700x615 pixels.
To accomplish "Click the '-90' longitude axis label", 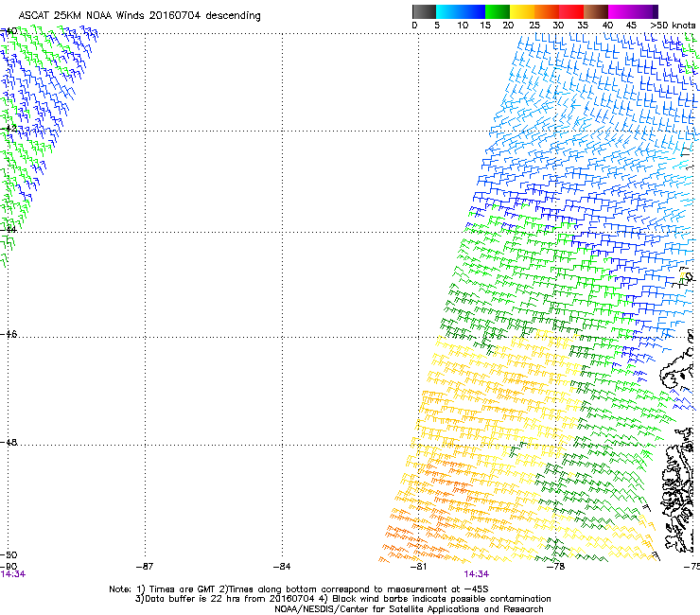I will pyautogui.click(x=9, y=566).
